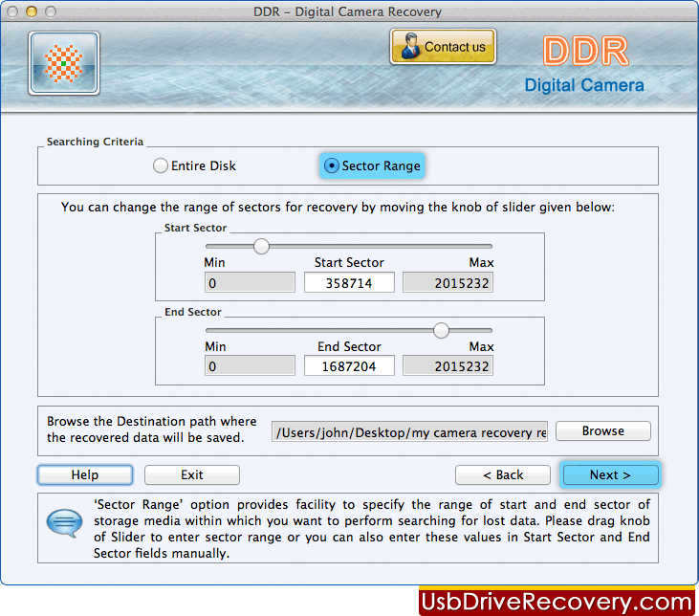Open the Browse button for destination
The height and width of the screenshot is (616, 699).
click(603, 430)
